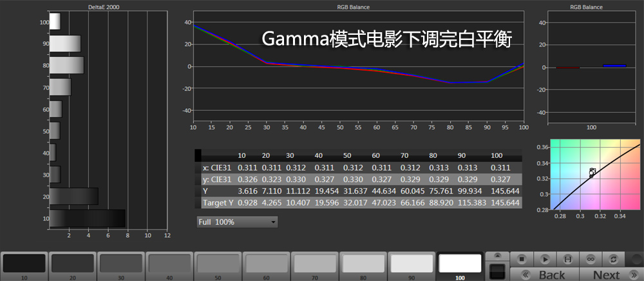Click the Y value 7.110
Screen dimensions: 644x281
pyautogui.click(x=272, y=191)
